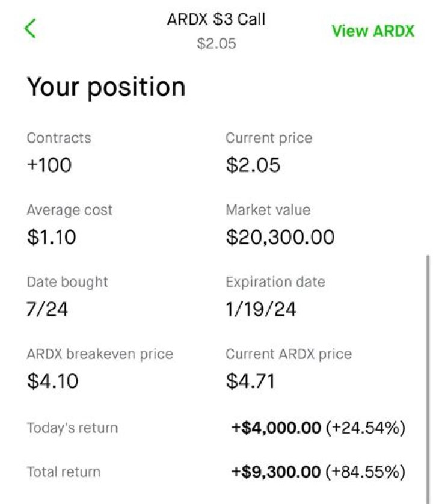Viewport: 433px width, 504px height.
Task: Tap the $20,300.00 market value
Action: coord(280,237)
